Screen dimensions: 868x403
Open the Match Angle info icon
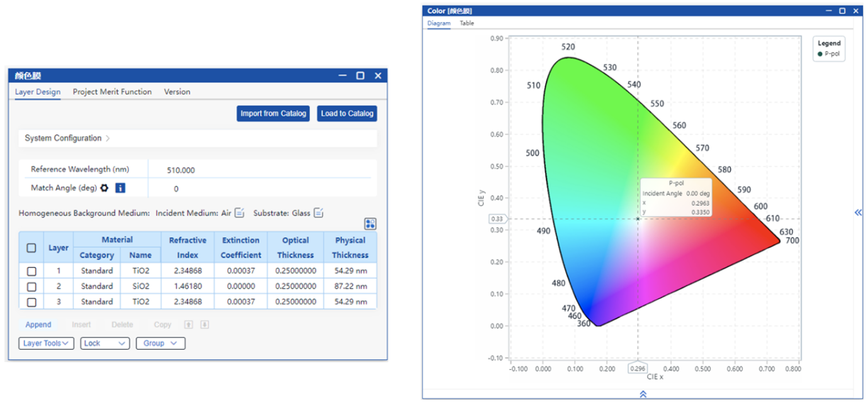pyautogui.click(x=120, y=188)
